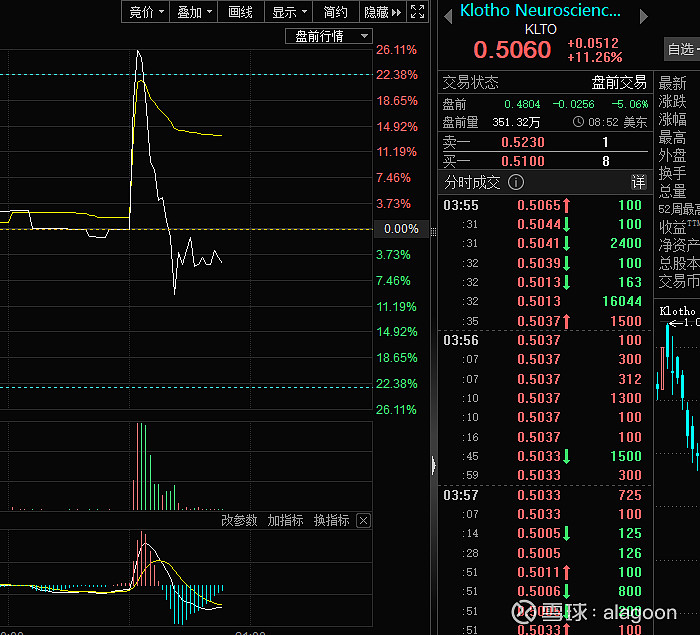Open the 叠加 overlay dropdown
Screen dimensions: 700x635
pos(194,12)
